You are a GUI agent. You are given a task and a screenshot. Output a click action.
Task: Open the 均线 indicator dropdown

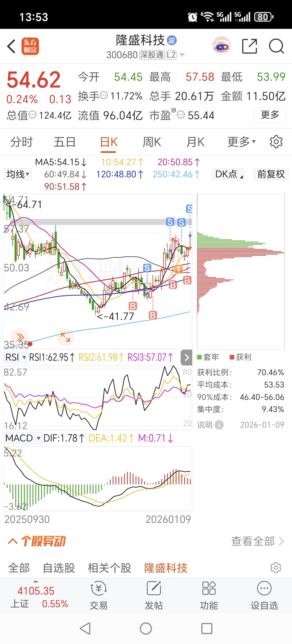click(18, 174)
